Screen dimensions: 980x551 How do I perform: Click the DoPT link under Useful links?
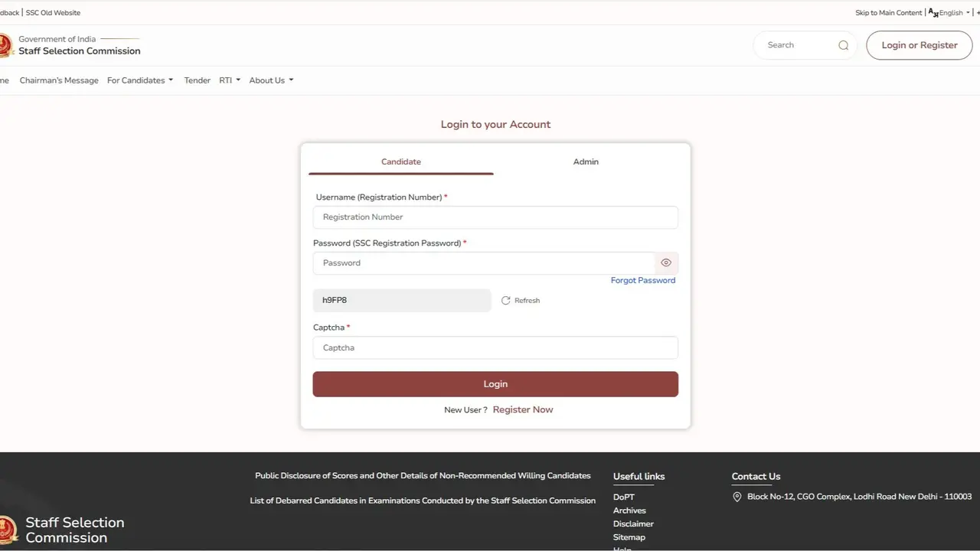click(623, 497)
